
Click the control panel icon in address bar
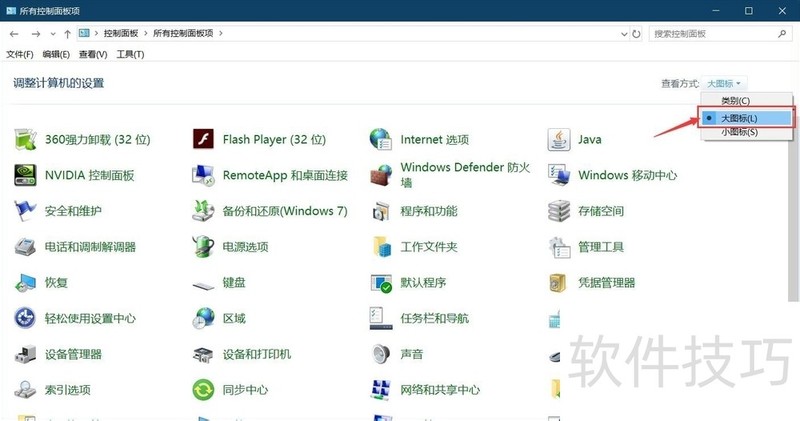click(x=84, y=33)
